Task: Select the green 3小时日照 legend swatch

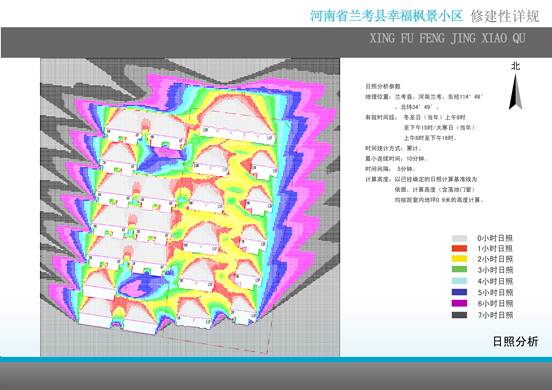Action: click(x=459, y=270)
